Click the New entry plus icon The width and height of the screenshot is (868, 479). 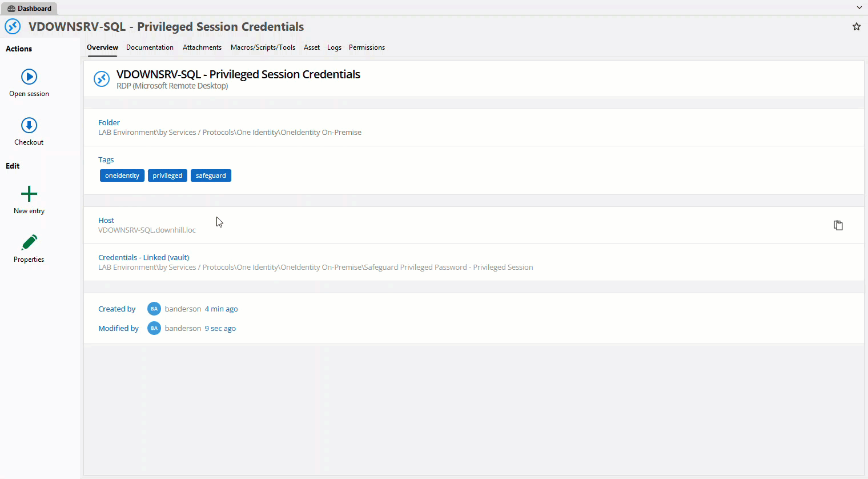click(x=29, y=194)
